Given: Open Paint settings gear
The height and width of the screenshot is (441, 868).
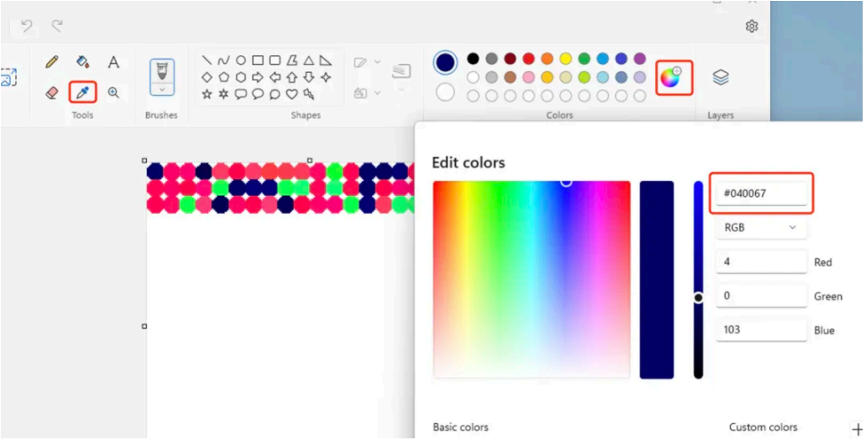Looking at the screenshot, I should click(x=751, y=26).
